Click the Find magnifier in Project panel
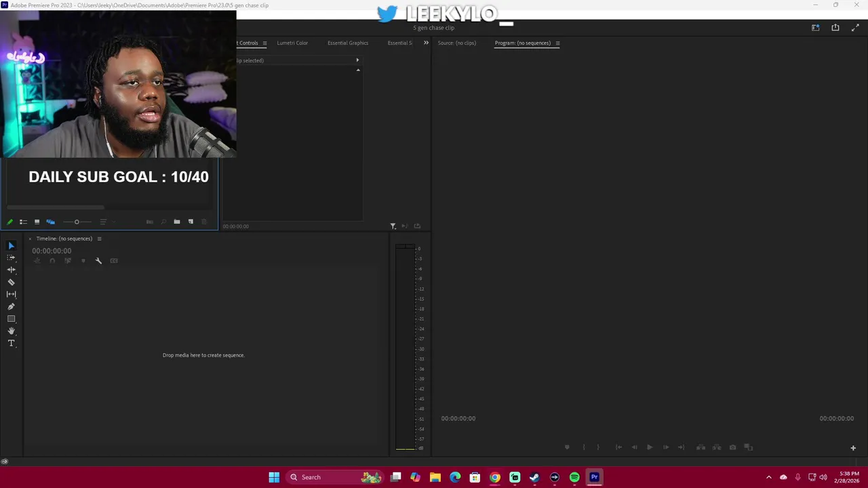The width and height of the screenshot is (868, 488). pos(163,222)
